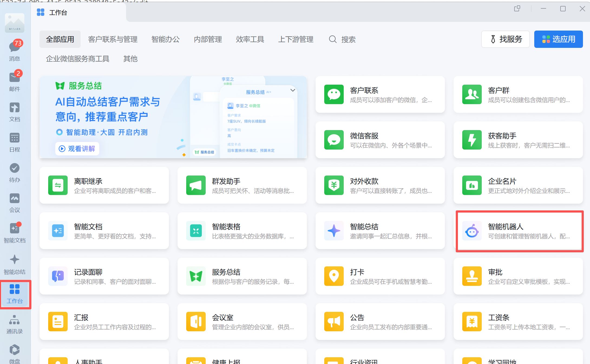Switch to the 效率工具 tab
This screenshot has height=364, width=590.
point(250,39)
